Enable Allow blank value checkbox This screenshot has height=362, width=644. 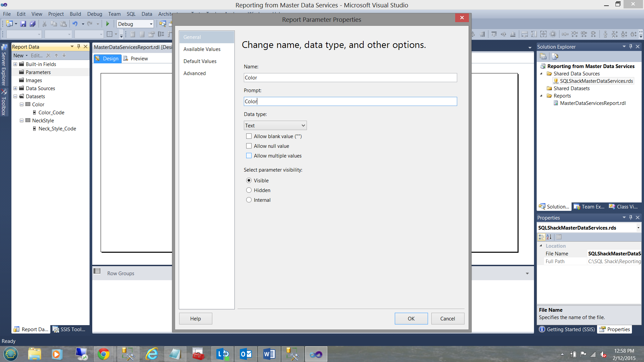249,136
